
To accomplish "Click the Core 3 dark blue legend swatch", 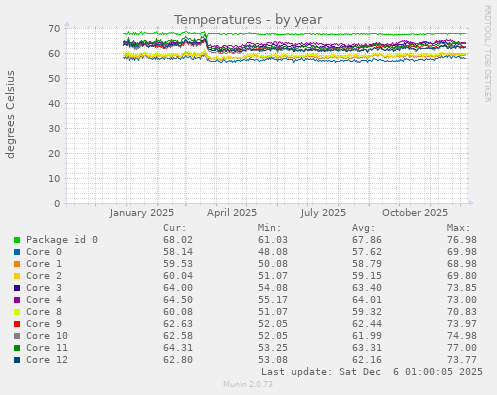I will (17, 288).
